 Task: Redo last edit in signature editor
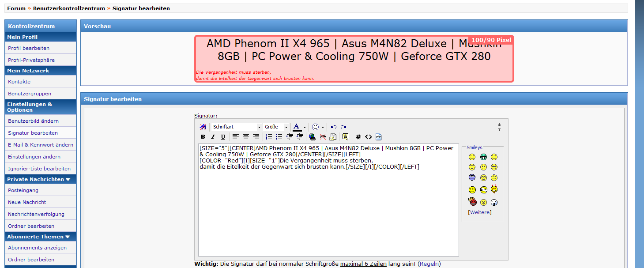pyautogui.click(x=343, y=127)
